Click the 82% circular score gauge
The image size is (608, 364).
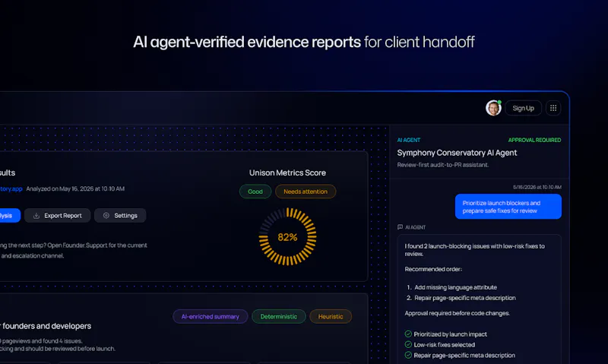[288, 237]
